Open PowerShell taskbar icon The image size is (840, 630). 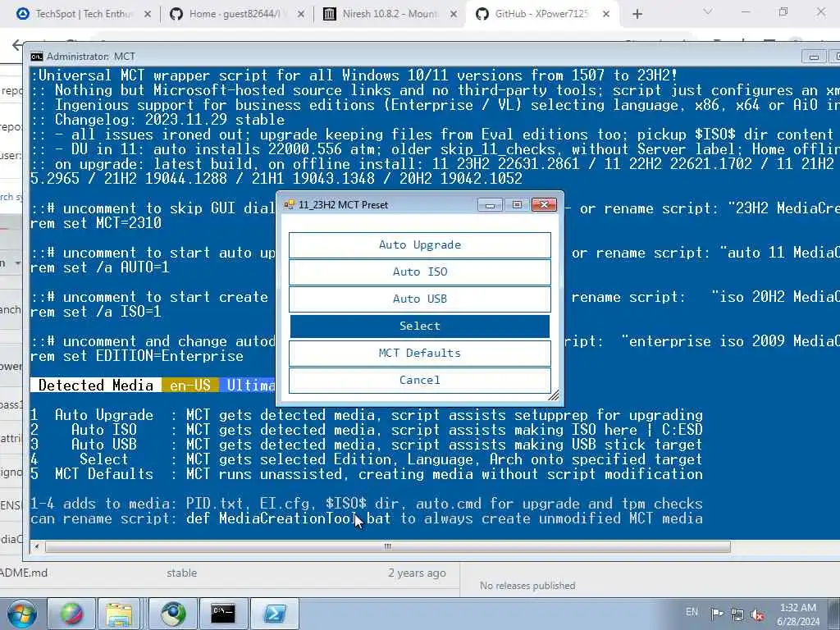[x=274, y=614]
